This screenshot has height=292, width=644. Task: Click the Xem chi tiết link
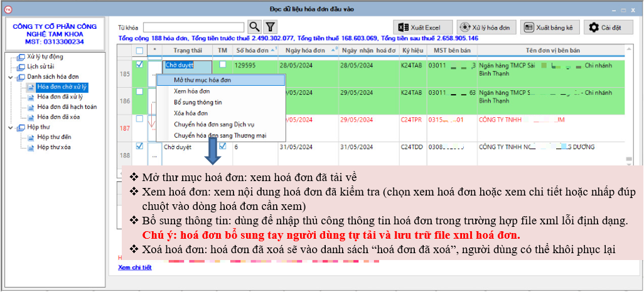[x=134, y=268]
